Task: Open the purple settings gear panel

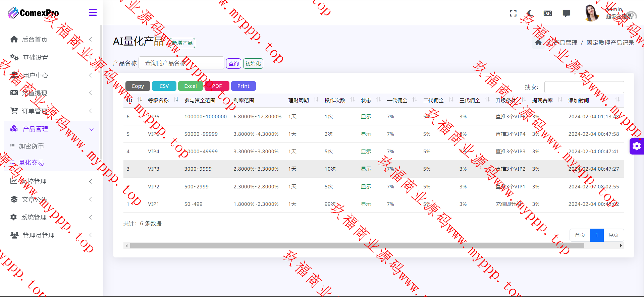Action: (x=637, y=146)
